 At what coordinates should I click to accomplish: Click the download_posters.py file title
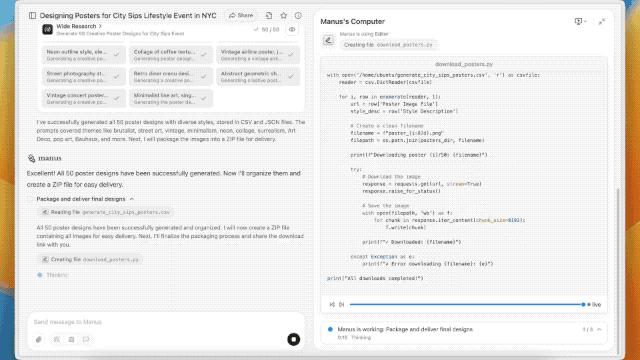pyautogui.click(x=464, y=64)
